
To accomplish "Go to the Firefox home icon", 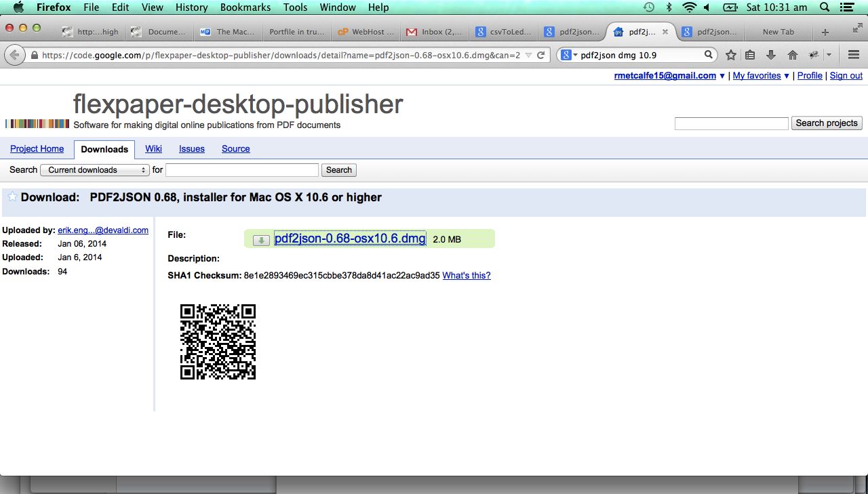I will pyautogui.click(x=792, y=55).
